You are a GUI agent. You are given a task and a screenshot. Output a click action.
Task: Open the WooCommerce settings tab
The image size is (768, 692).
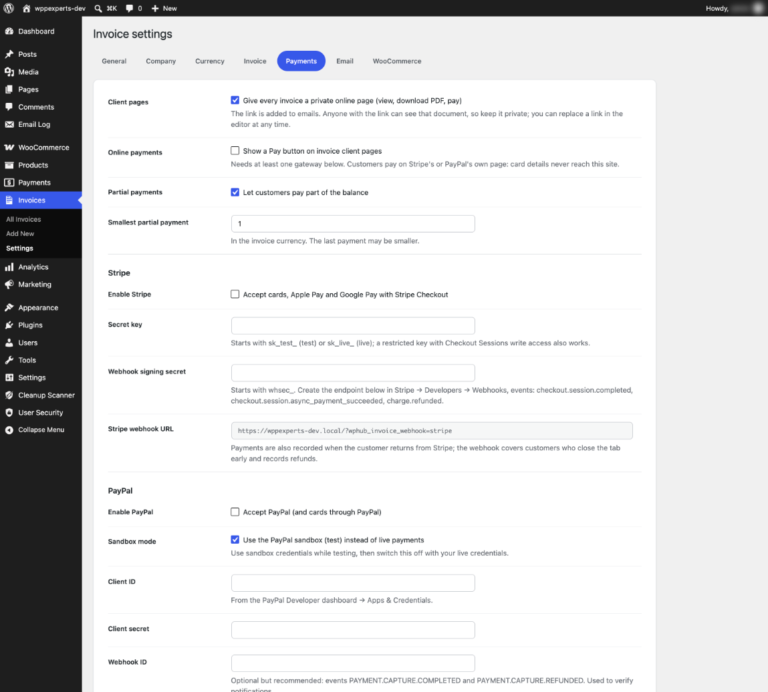click(397, 61)
